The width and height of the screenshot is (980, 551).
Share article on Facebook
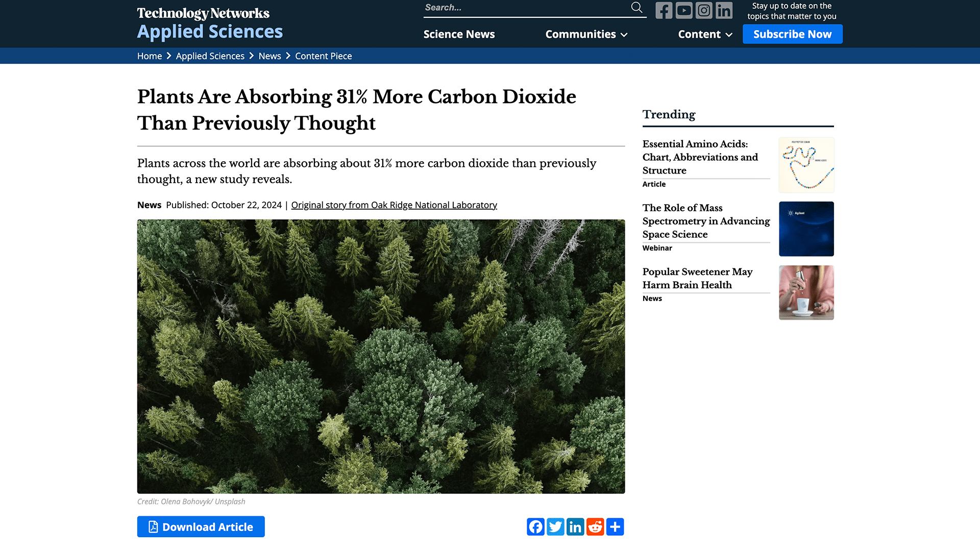pos(535,527)
